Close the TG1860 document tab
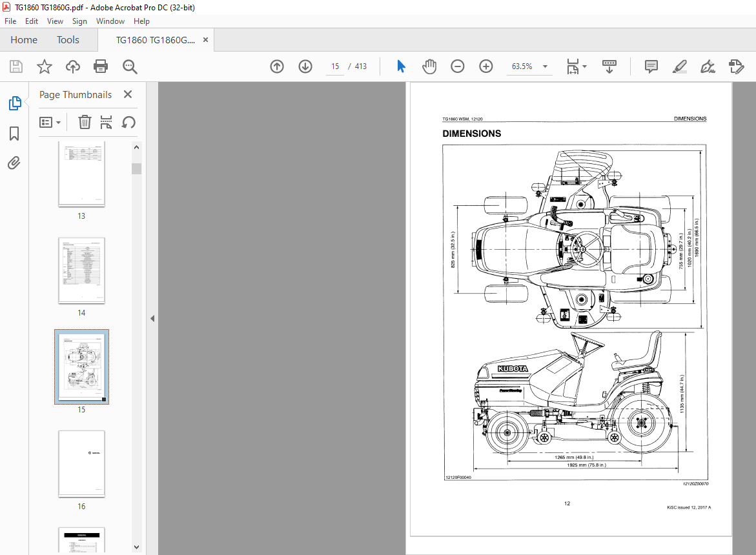The width and height of the screenshot is (756, 555). pos(205,40)
